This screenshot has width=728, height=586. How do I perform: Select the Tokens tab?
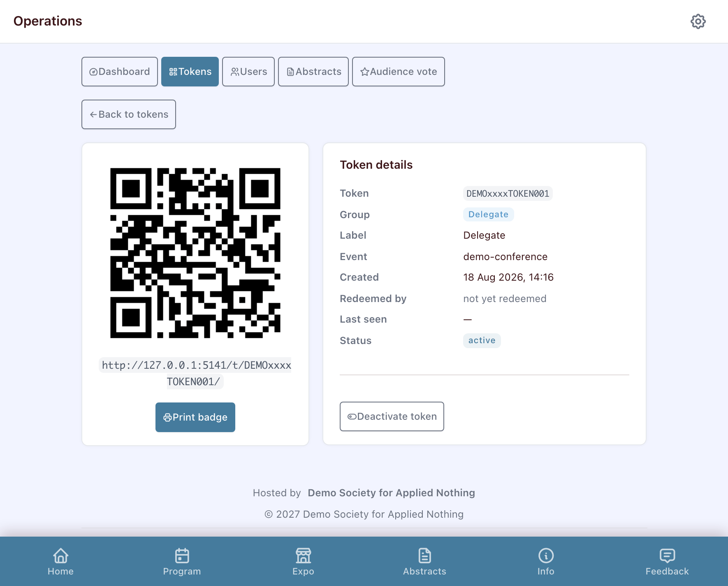click(x=190, y=72)
